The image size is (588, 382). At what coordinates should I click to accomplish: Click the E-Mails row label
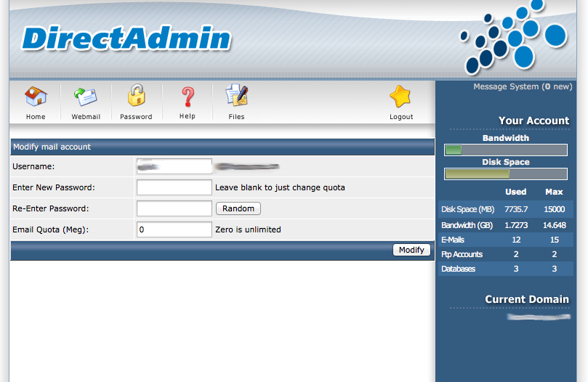(x=453, y=240)
